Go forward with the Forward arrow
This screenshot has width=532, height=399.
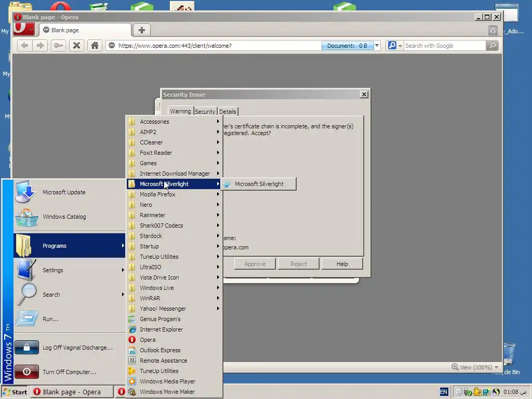point(40,46)
